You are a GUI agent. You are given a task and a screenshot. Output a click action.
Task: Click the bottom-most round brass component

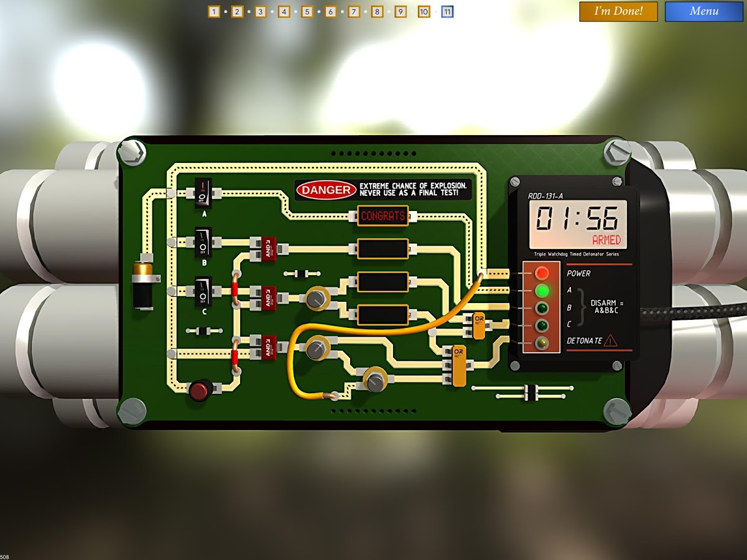click(375, 380)
